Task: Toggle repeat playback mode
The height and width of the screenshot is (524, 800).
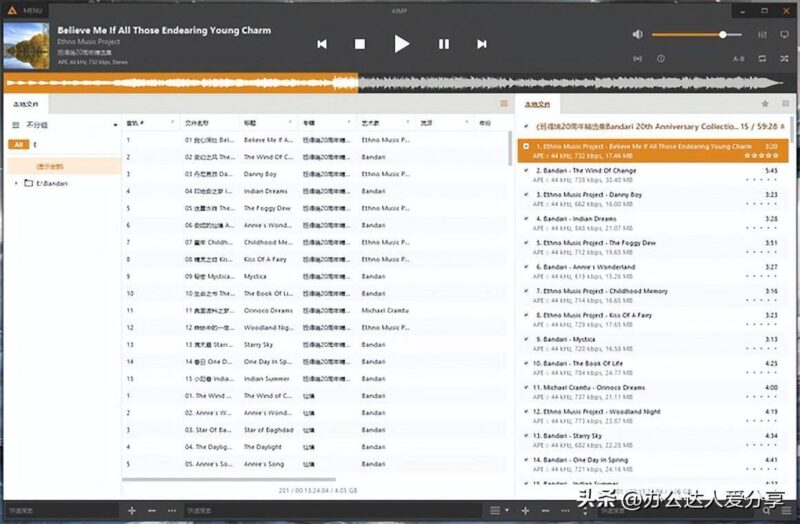Action: 763,59
